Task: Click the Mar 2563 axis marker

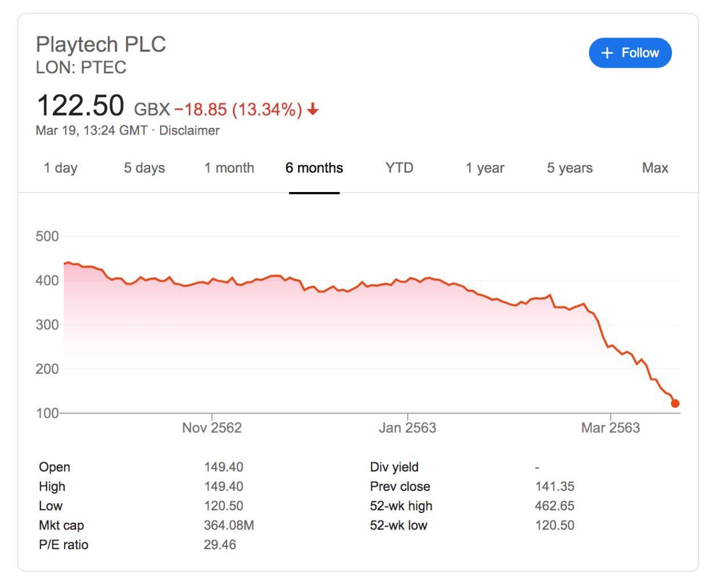Action: [x=611, y=428]
